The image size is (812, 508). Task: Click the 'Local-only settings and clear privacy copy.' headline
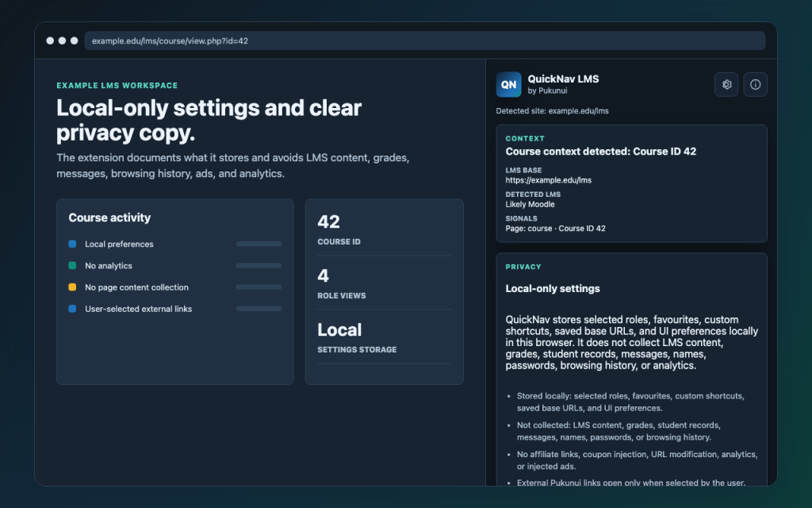pos(209,121)
